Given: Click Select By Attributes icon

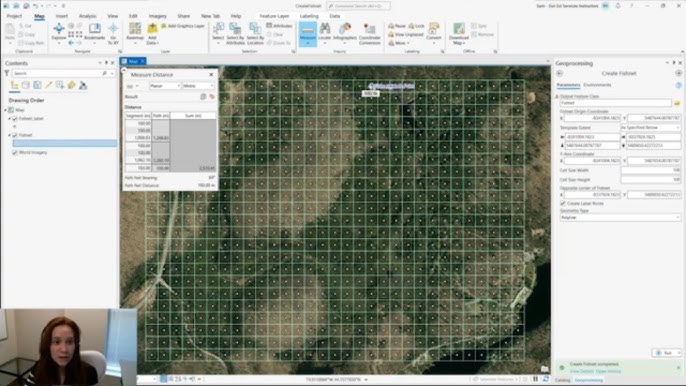Looking at the screenshot, I should (x=235, y=34).
